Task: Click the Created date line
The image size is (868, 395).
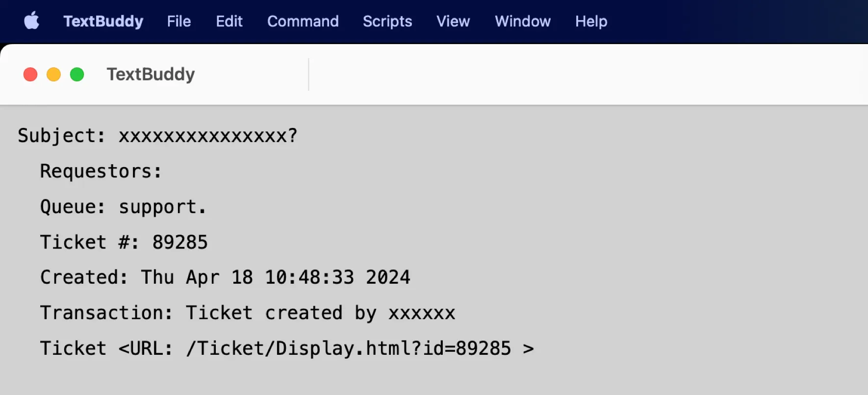Action: point(225,277)
